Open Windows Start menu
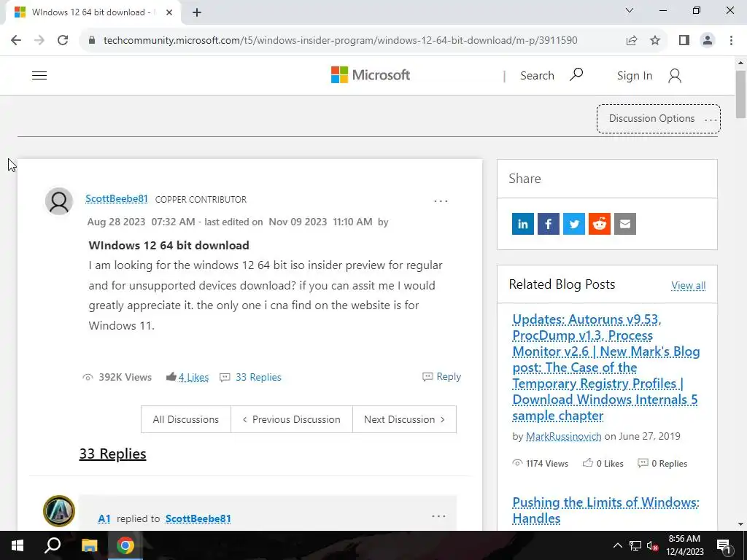 [18, 545]
